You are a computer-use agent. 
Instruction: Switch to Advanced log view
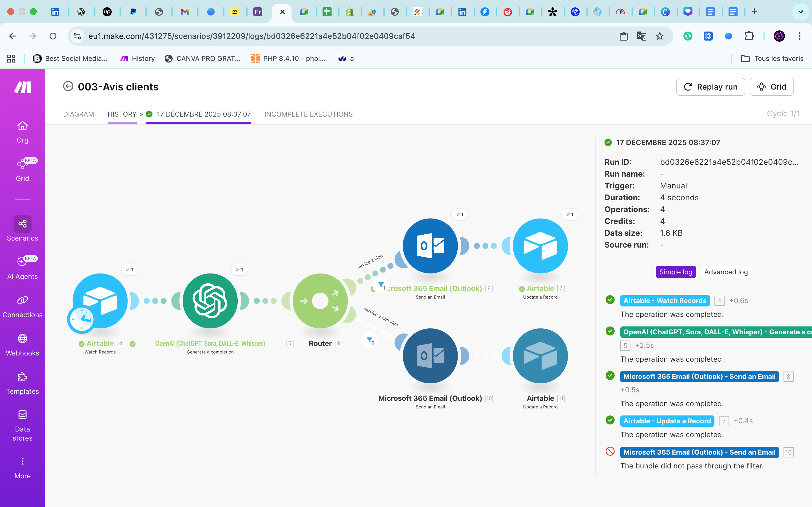click(725, 272)
